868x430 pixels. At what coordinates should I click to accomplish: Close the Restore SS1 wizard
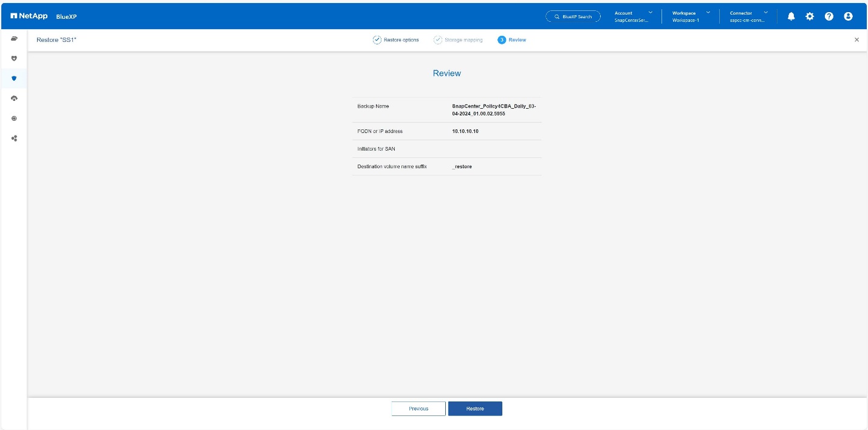click(857, 39)
